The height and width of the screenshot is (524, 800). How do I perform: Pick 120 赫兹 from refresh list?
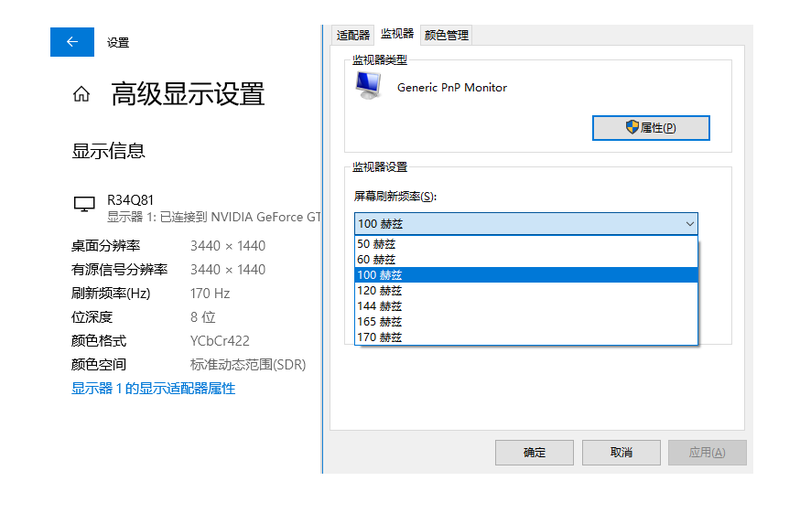(526, 291)
